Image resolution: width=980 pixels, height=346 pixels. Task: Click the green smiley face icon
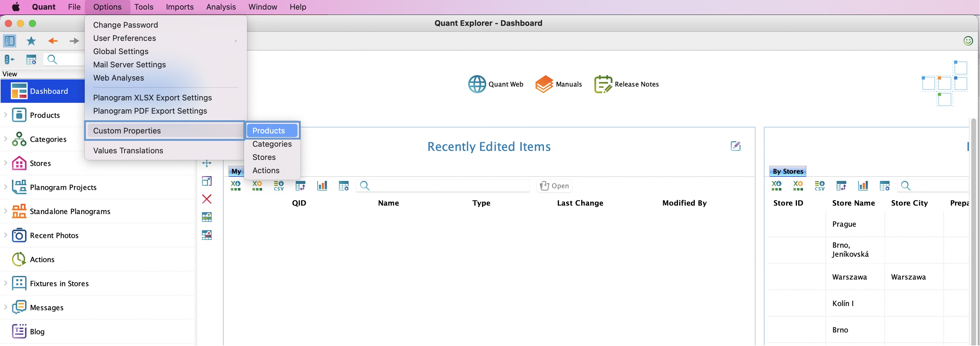click(x=968, y=41)
